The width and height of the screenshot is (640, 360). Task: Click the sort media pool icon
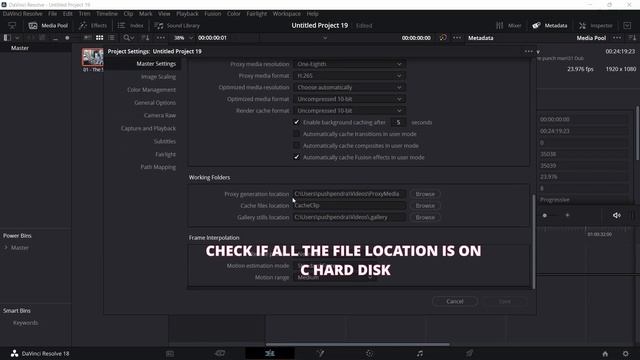[145, 38]
